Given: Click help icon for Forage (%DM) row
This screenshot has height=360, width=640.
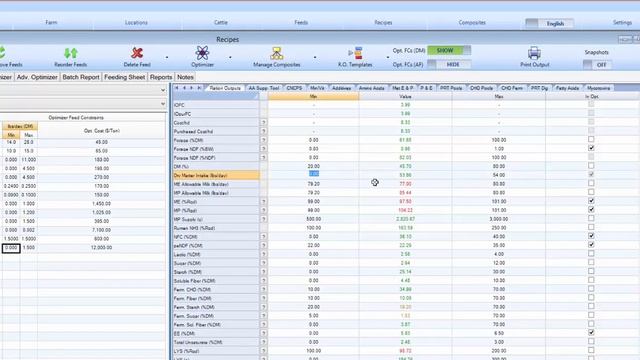Looking at the screenshot, I should (264, 140).
